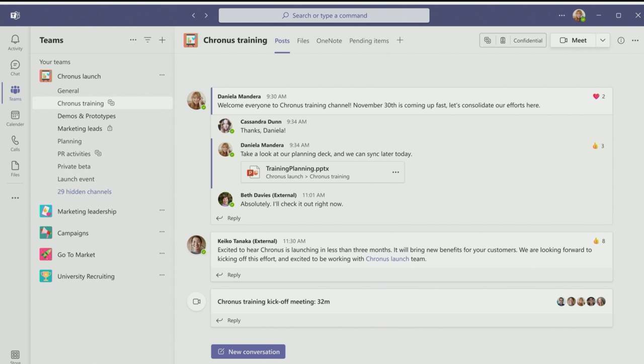Viewport: 644px width, 364px height.
Task: Start a New conversation
Action: [248, 351]
